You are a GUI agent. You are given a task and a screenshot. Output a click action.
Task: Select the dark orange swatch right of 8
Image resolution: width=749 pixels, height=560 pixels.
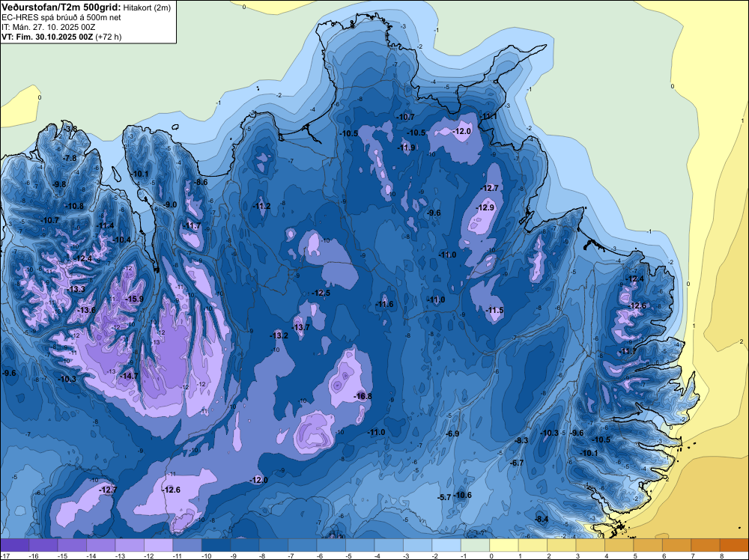tap(734, 545)
